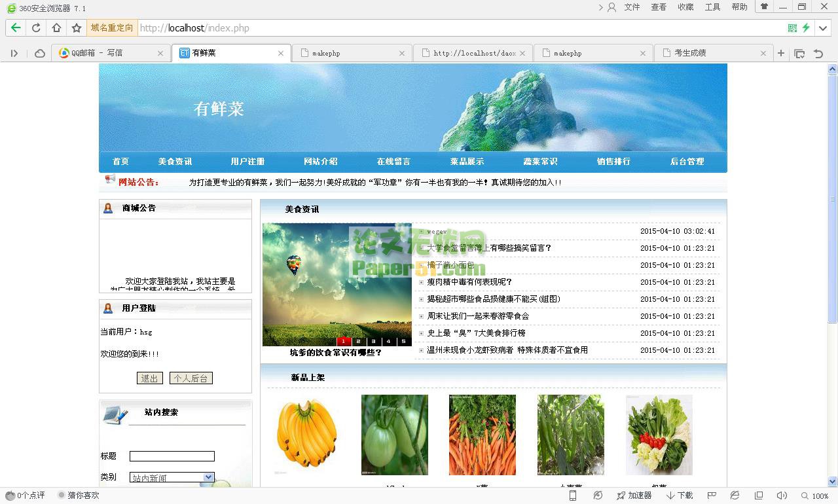Go back with the green arrow button
This screenshot has height=504, width=838.
point(16,27)
